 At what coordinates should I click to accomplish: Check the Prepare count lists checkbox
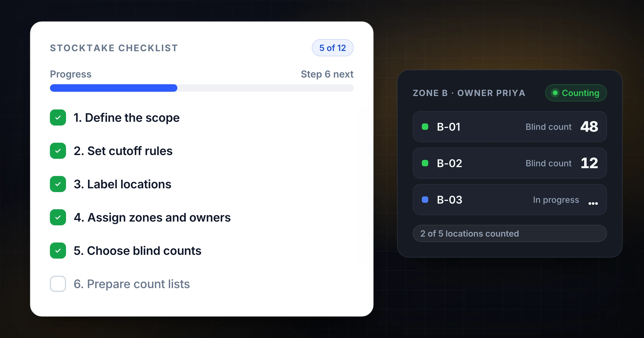click(58, 284)
